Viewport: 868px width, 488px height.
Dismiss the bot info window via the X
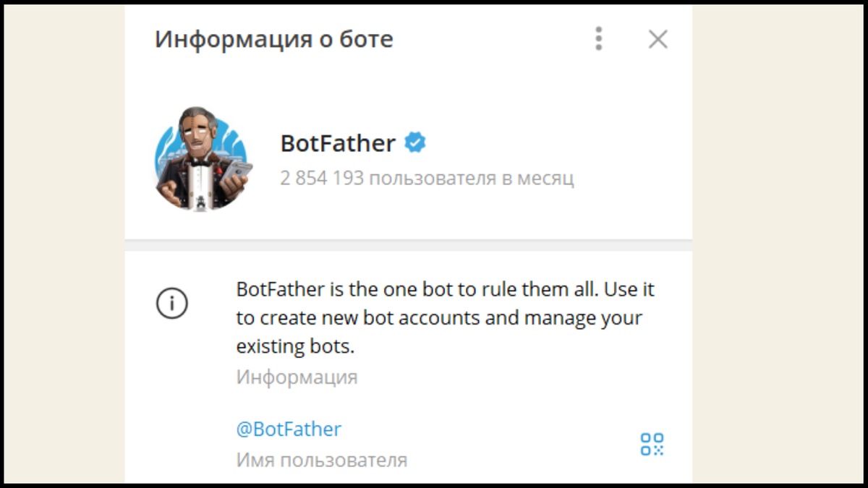pos(658,39)
